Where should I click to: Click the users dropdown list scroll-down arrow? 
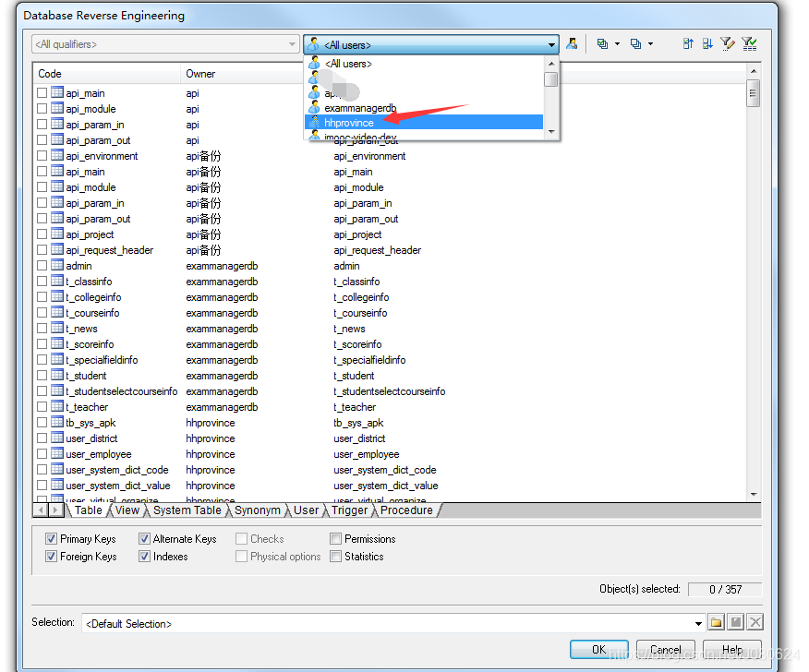(551, 132)
